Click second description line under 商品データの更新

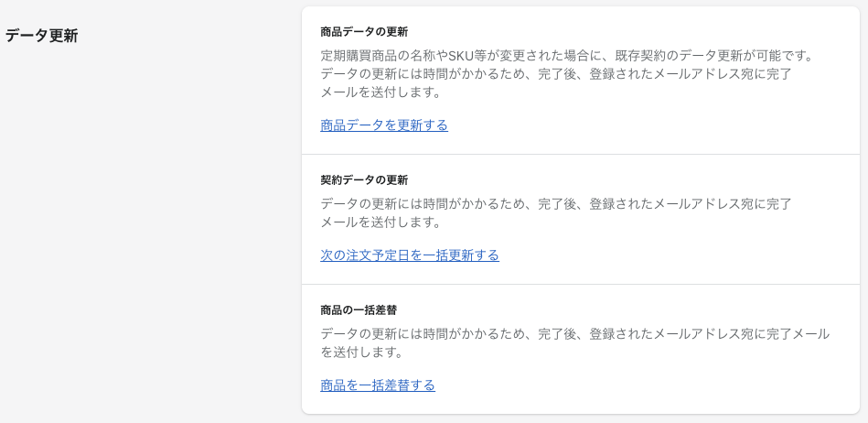[556, 74]
